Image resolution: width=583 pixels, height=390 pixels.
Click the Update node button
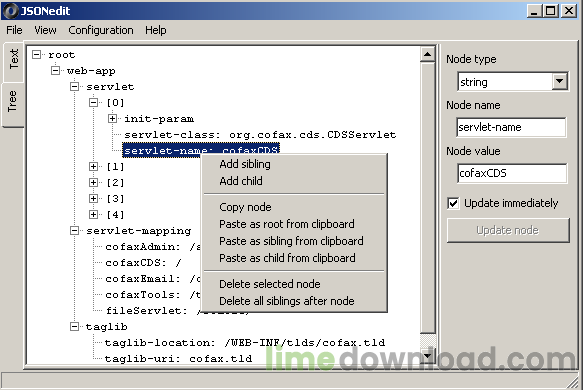tap(508, 231)
